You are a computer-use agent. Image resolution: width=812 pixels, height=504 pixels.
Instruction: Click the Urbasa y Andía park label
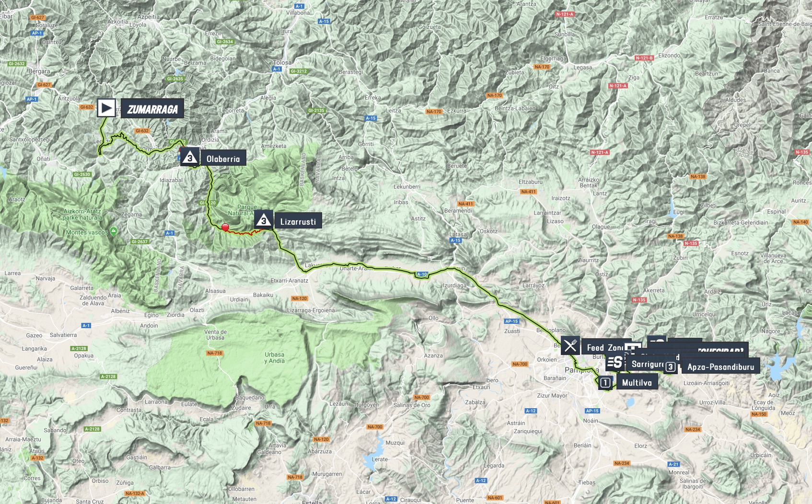click(x=275, y=358)
